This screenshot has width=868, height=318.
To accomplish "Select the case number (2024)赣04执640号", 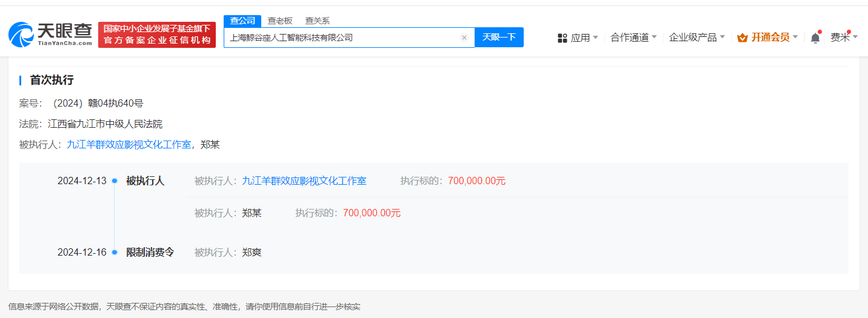I will [x=97, y=104].
